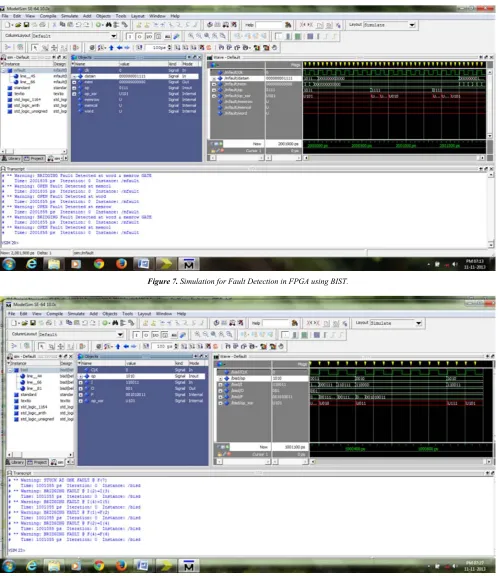Open Help menu in the bist window
This screenshot has height=576, width=498.
coord(181,314)
